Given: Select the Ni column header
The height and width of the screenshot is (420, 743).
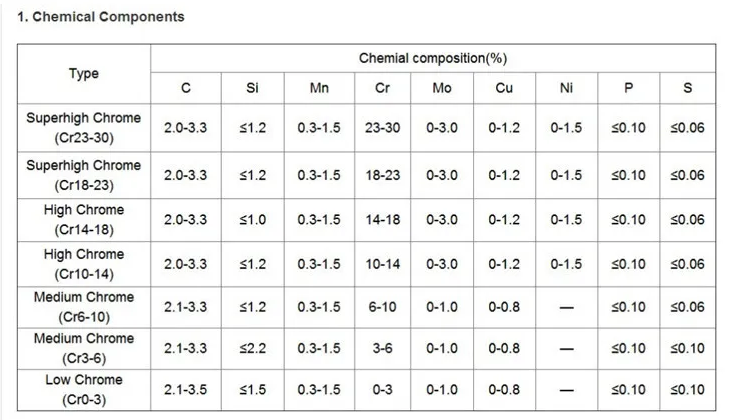Looking at the screenshot, I should pyautogui.click(x=566, y=88).
